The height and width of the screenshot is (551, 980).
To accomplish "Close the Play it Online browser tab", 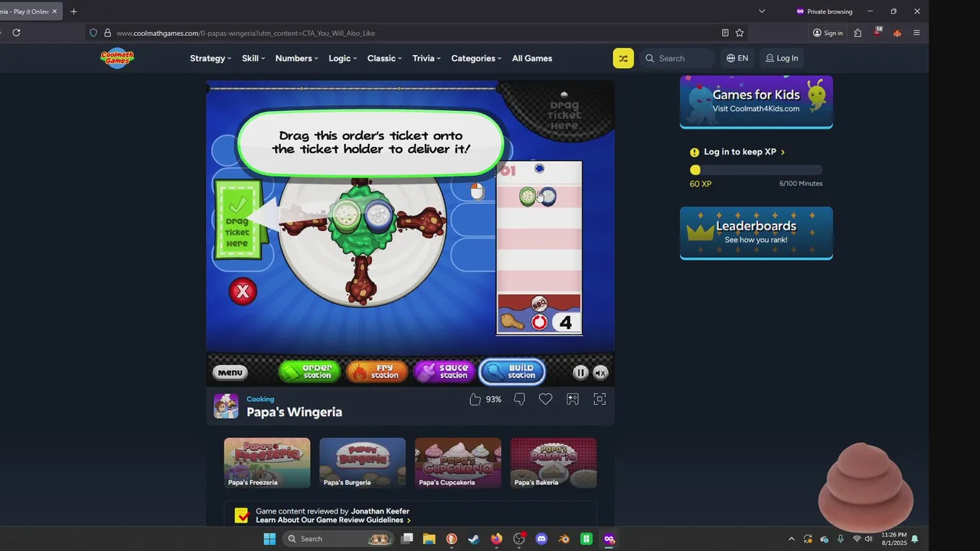I will (x=54, y=11).
